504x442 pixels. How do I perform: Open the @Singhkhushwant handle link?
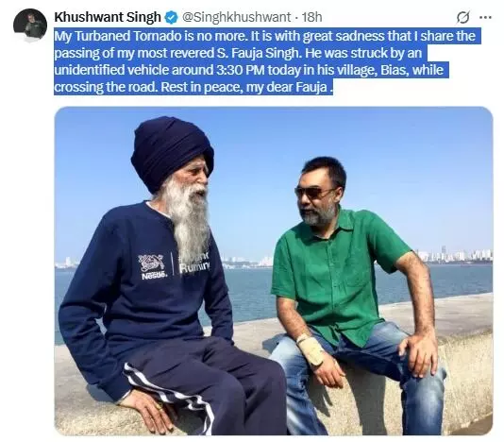tap(236, 17)
